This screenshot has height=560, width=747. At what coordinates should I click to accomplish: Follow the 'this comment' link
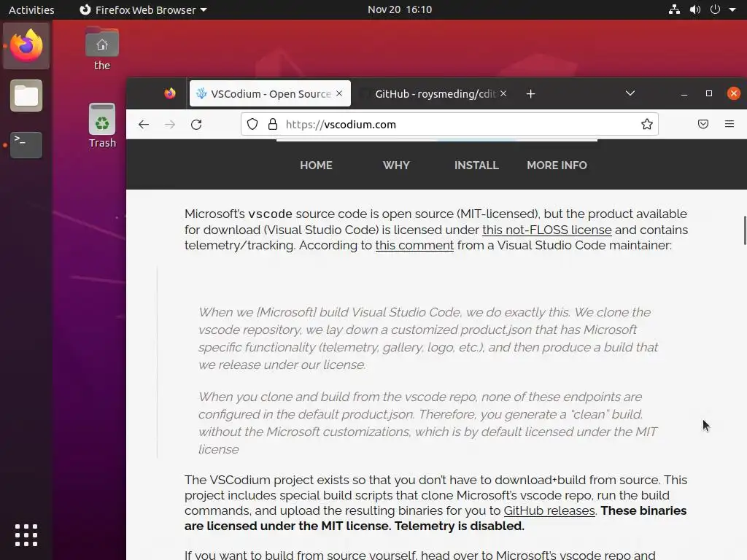414,245
